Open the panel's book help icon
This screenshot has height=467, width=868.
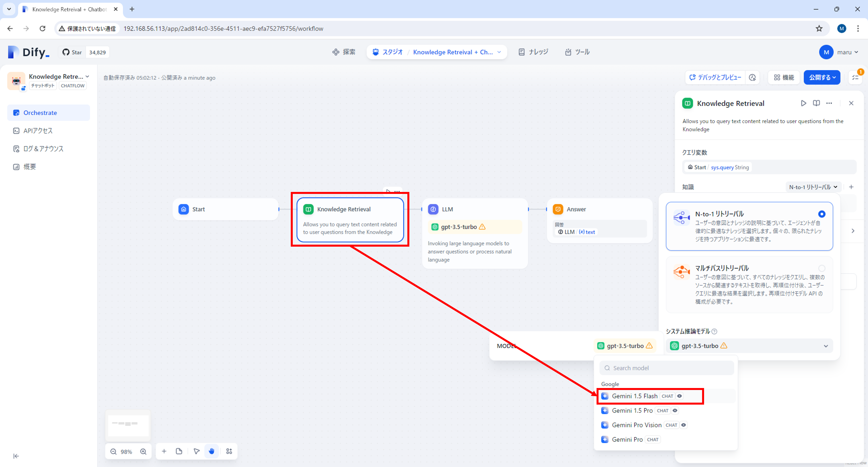point(816,103)
